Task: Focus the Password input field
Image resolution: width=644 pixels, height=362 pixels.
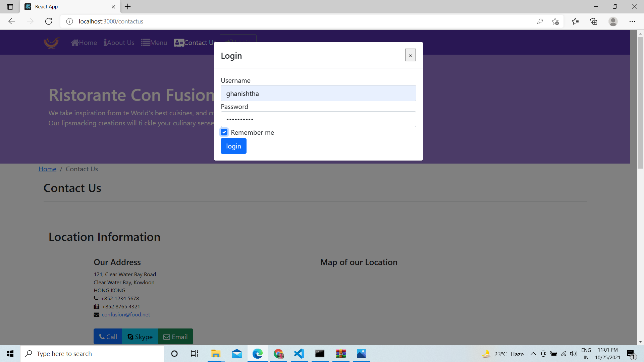Action: pyautogui.click(x=318, y=119)
